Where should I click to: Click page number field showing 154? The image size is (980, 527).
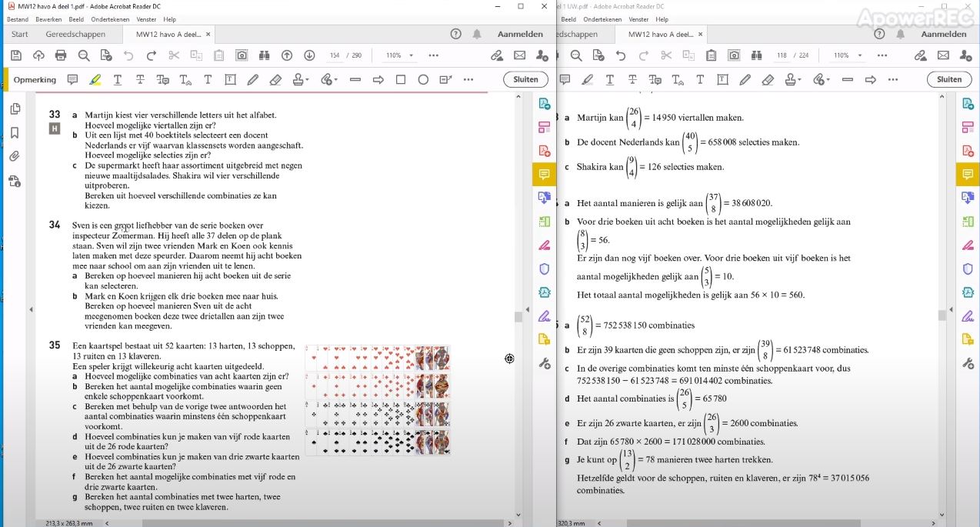tap(335, 55)
